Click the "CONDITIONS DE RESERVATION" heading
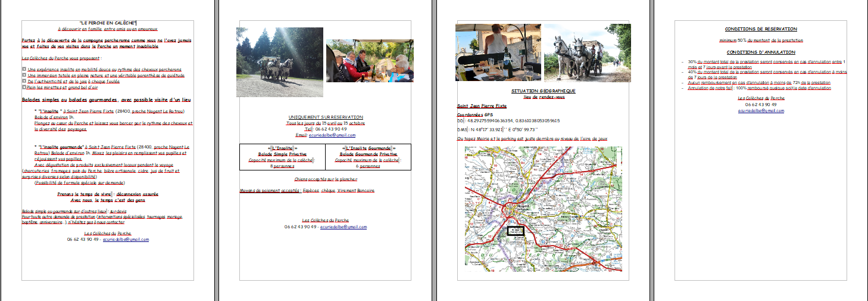This screenshot has height=301, width=868. 760,29
